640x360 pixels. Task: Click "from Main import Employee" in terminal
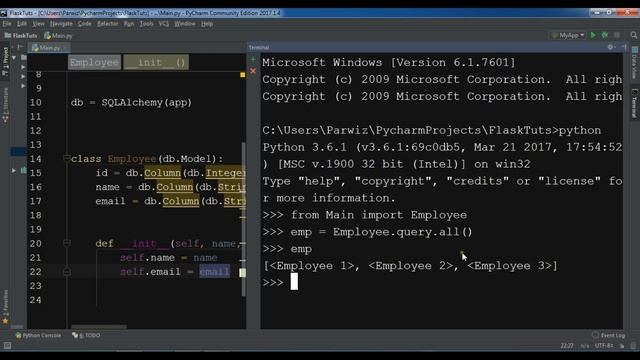point(379,215)
